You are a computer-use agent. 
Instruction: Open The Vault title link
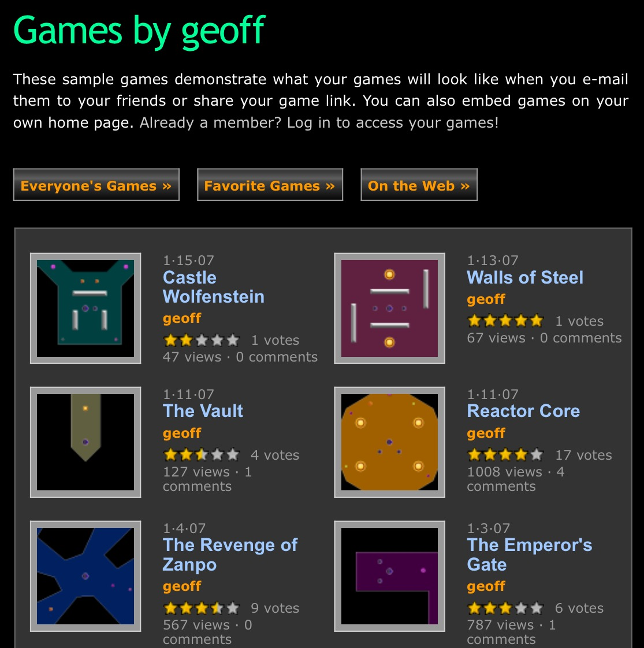click(203, 411)
